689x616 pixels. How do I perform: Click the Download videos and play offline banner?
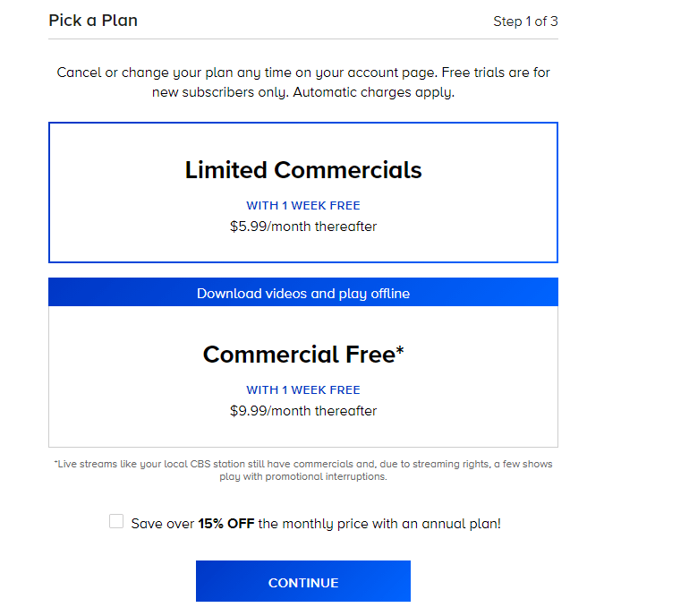click(303, 292)
